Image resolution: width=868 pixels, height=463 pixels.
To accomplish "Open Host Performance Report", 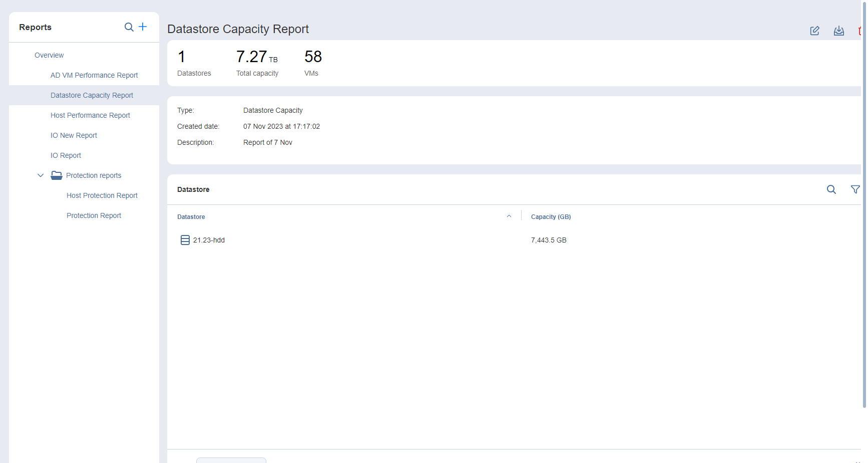I will click(90, 115).
